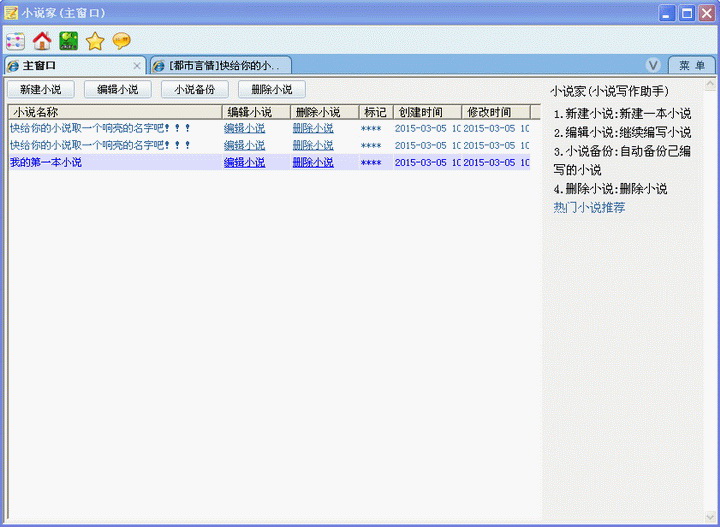The height and width of the screenshot is (527, 720).
Task: Click the 新建小说 button
Action: tap(40, 90)
